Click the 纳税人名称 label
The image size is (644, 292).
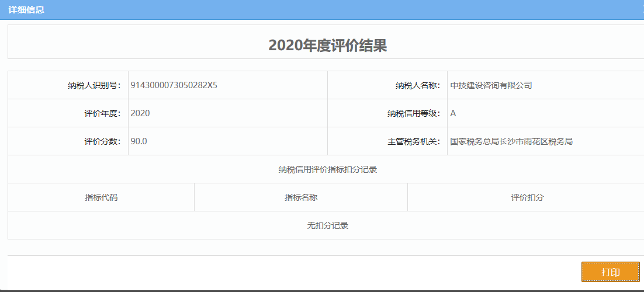pyautogui.click(x=418, y=85)
